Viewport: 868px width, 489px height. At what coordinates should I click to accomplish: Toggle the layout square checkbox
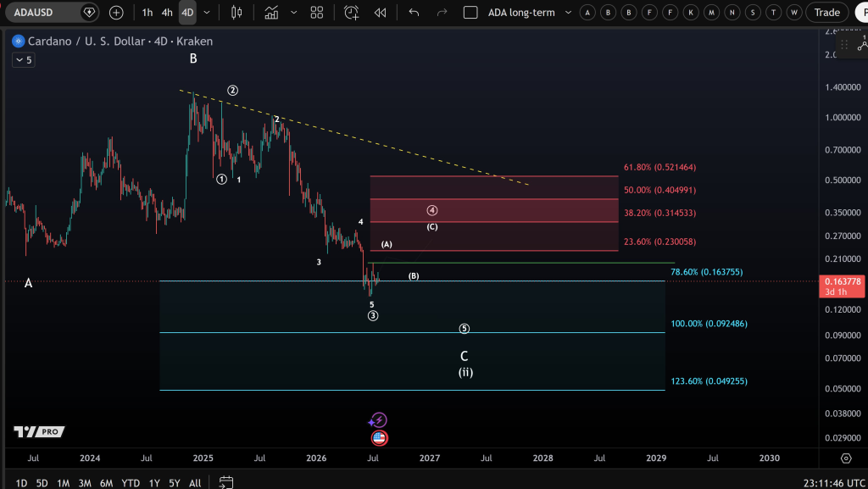pos(470,12)
